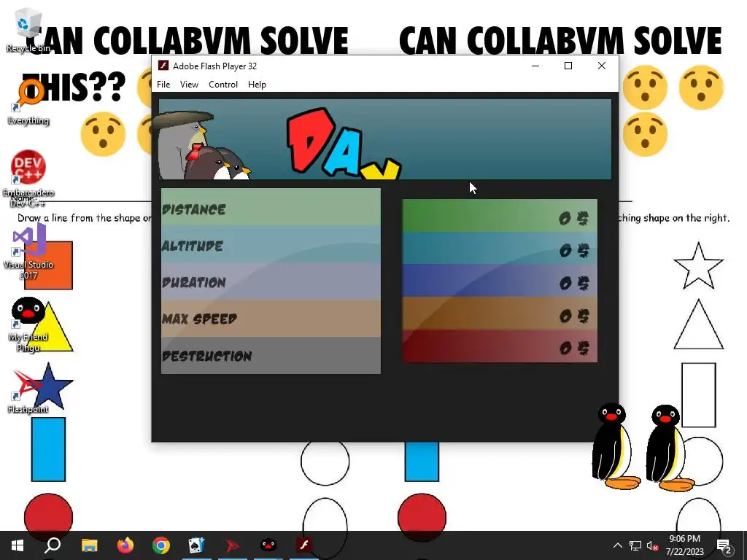Switch to Flash Player in the taskbar
Image resolution: width=747 pixels, height=560 pixels.
(304, 545)
